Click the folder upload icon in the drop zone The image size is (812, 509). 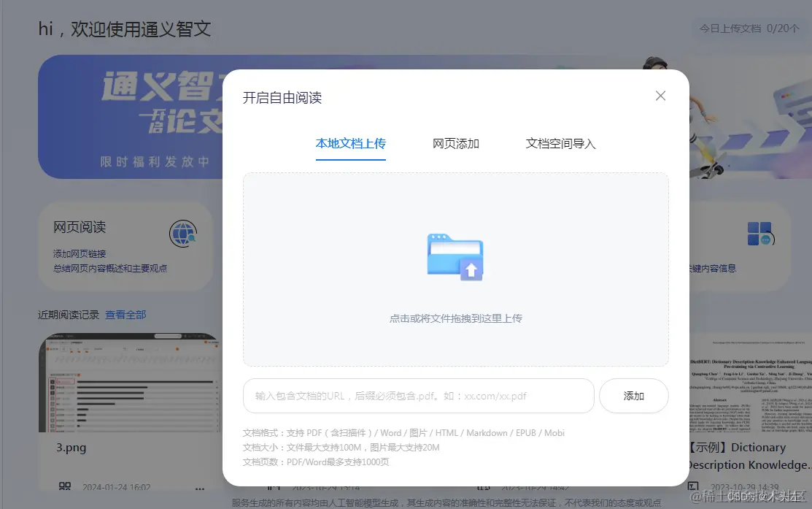tap(455, 257)
